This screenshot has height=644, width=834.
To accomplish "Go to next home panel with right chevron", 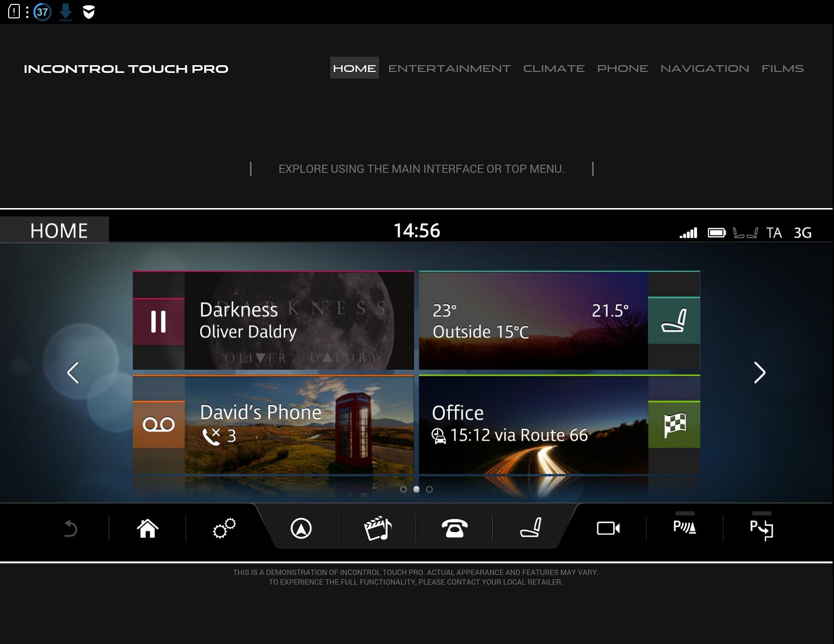I will (760, 373).
